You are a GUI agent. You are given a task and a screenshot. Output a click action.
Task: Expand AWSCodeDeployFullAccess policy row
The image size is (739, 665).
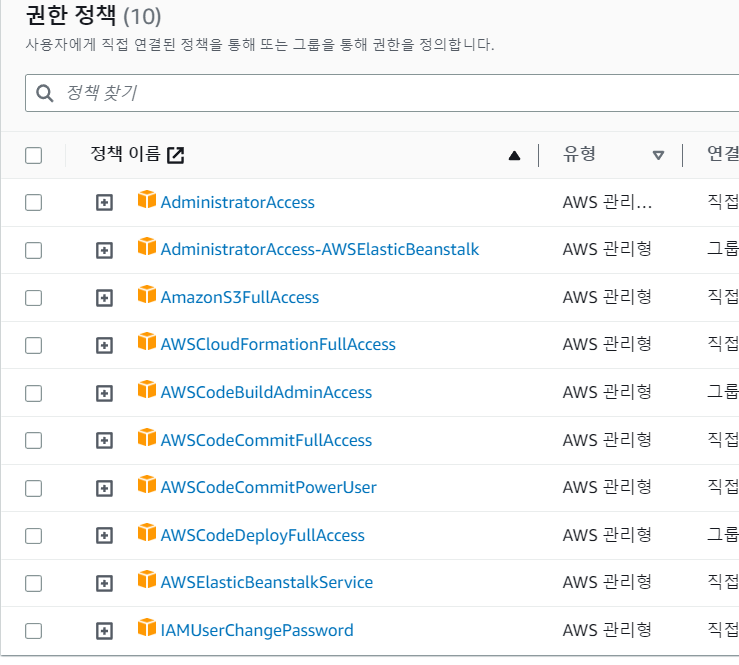coord(104,536)
